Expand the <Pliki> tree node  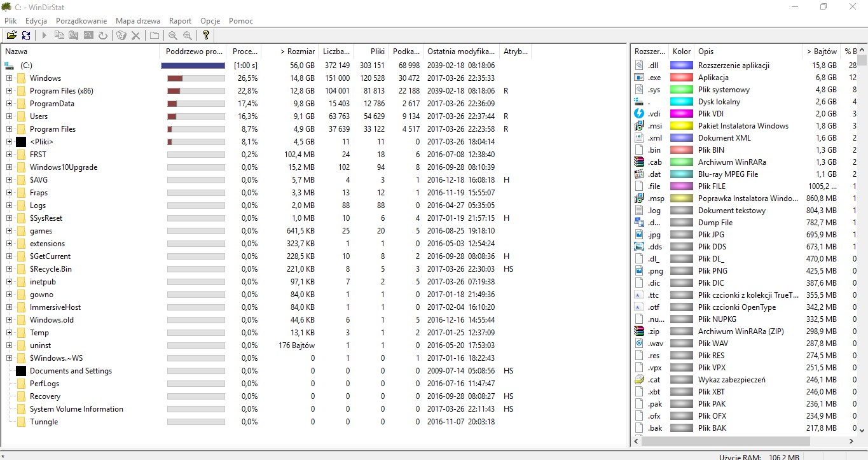pos(9,142)
